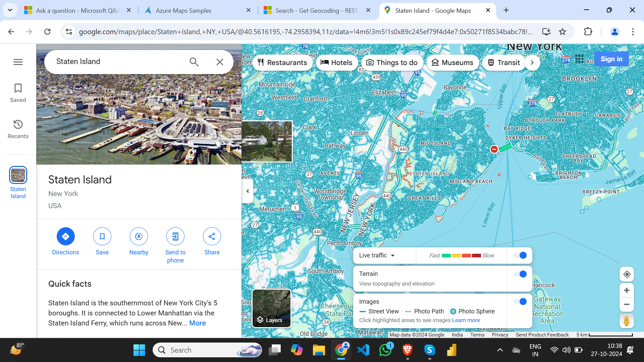This screenshot has height=362, width=644.
Task: Open the Terms link in footer
Action: [x=477, y=335]
